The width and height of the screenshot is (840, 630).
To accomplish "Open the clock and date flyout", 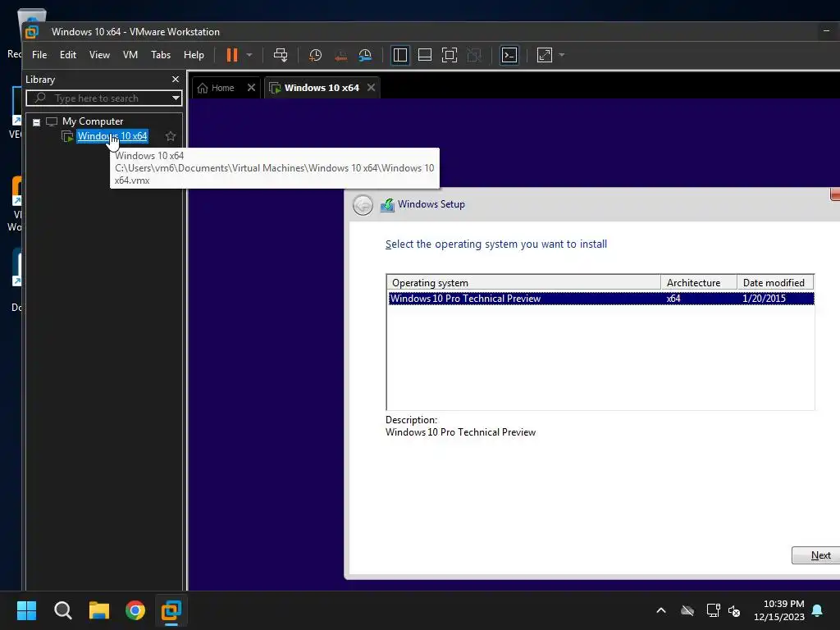I will (779, 610).
